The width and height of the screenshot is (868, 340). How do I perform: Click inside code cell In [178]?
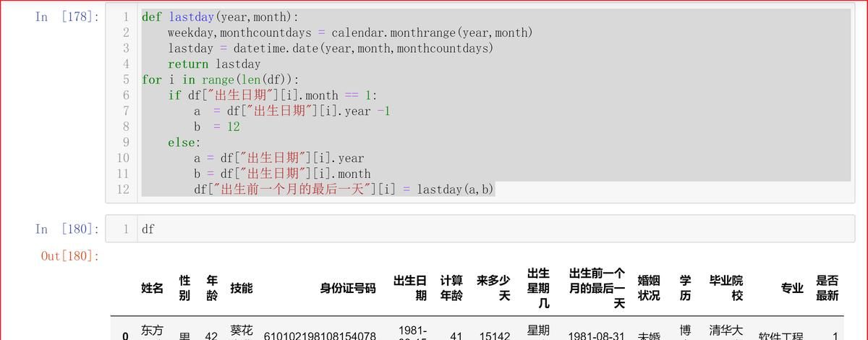(480, 103)
